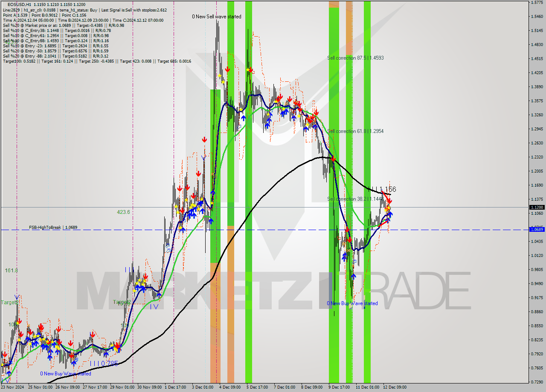Click the blue 1.0689 price tag

click(537, 229)
